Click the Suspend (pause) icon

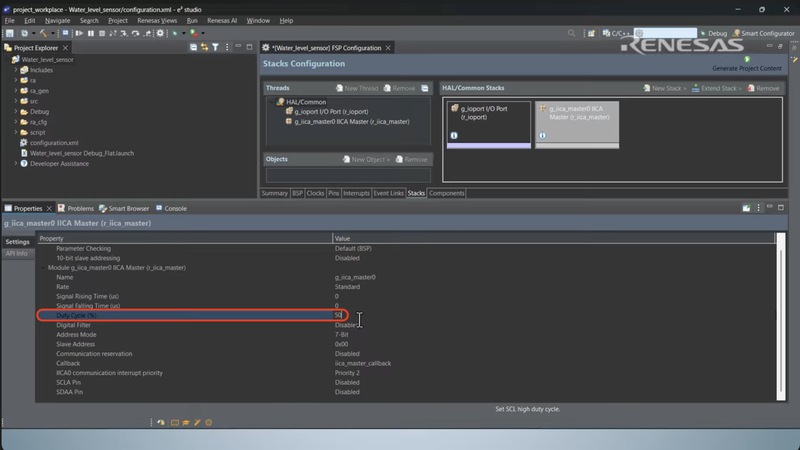(91, 33)
